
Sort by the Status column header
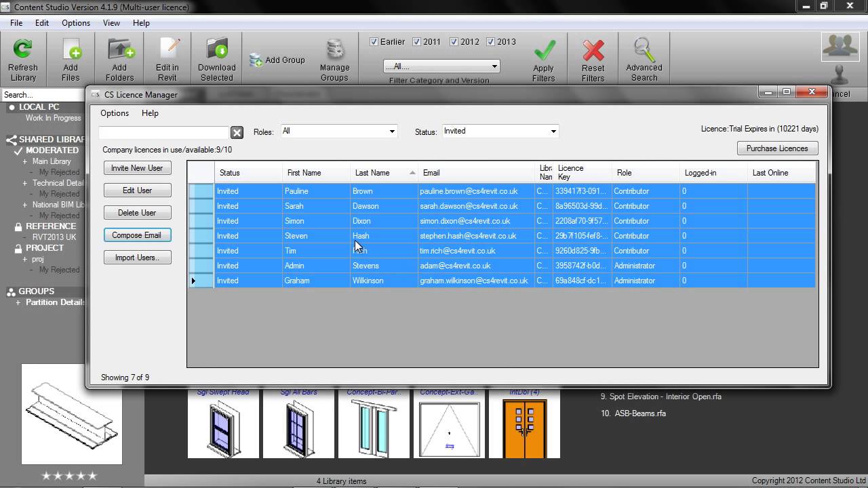tap(248, 173)
